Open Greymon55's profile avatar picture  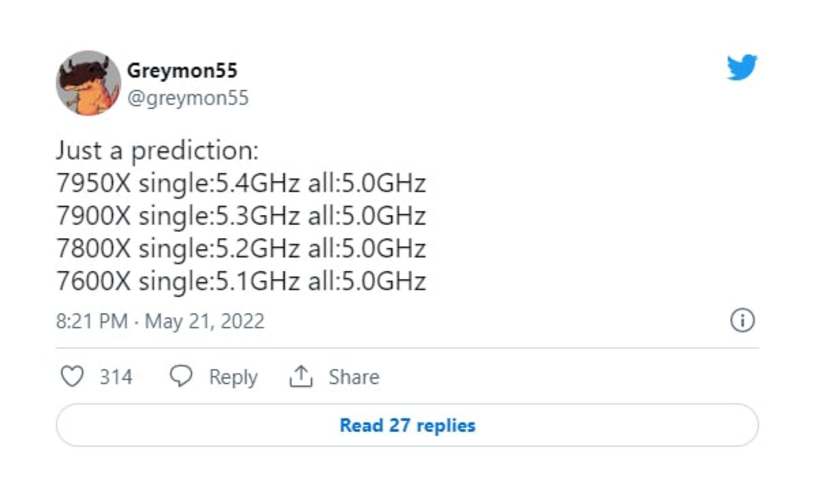[x=88, y=83]
